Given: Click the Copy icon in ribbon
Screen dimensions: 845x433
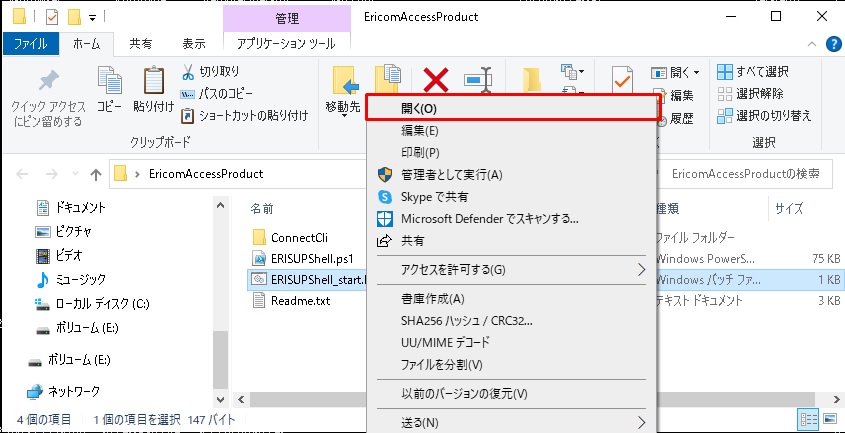Looking at the screenshot, I should point(109,82).
